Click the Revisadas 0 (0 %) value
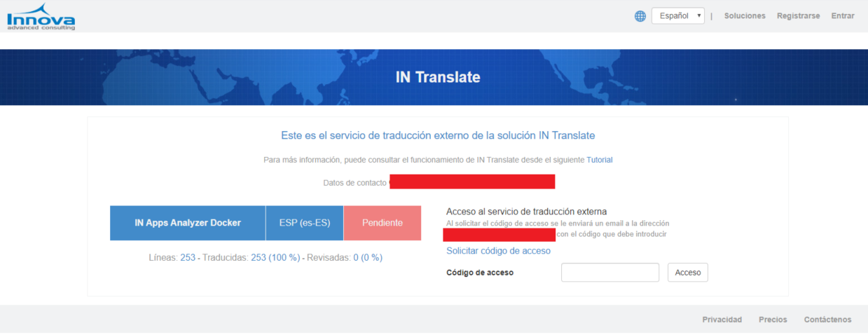Screen dimensions: 868x335 368,258
